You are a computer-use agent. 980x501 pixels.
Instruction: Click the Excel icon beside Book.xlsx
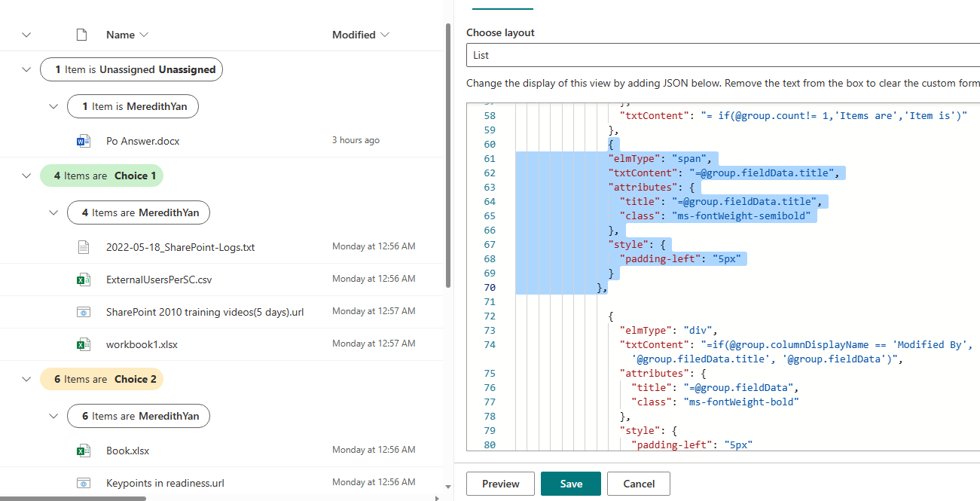[83, 451]
